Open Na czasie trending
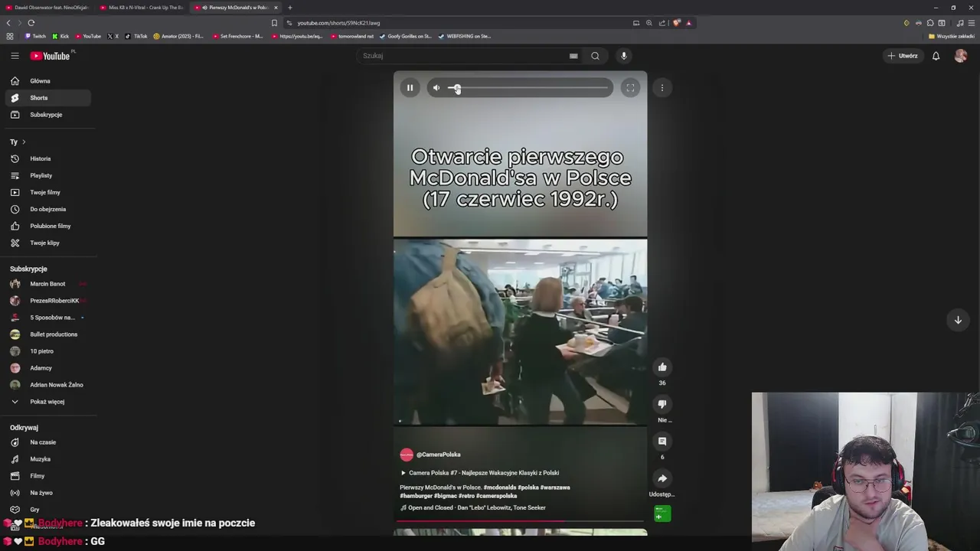 pyautogui.click(x=47, y=442)
